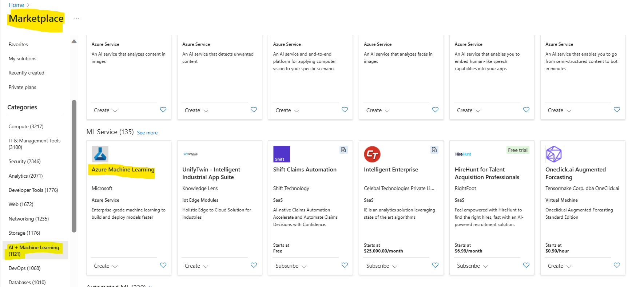The width and height of the screenshot is (644, 287).
Task: Select the Analytics (2071) category
Action: point(26,176)
